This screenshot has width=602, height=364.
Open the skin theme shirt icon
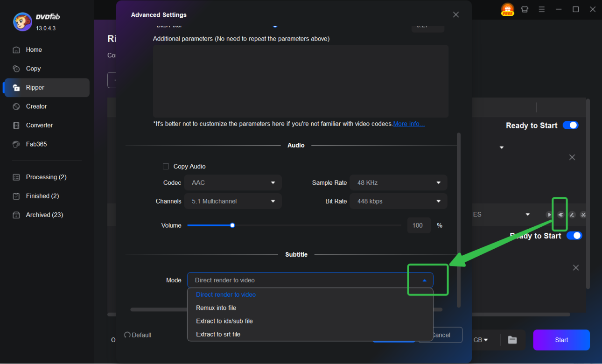click(x=525, y=9)
